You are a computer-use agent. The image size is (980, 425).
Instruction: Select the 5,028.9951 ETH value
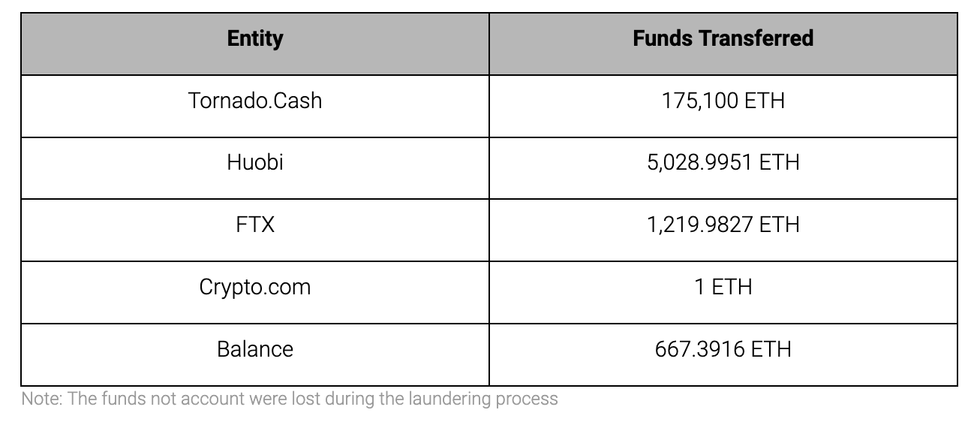[x=723, y=162]
